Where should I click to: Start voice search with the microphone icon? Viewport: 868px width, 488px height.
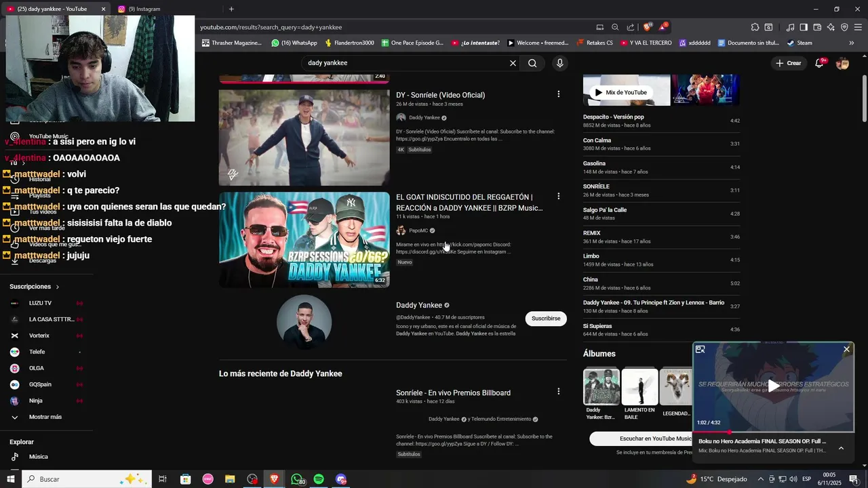(559, 63)
